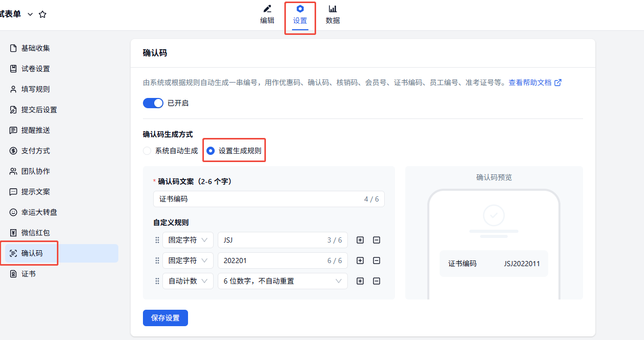Open the first 固定字符 type dropdown
The height and width of the screenshot is (340, 644).
click(x=188, y=240)
